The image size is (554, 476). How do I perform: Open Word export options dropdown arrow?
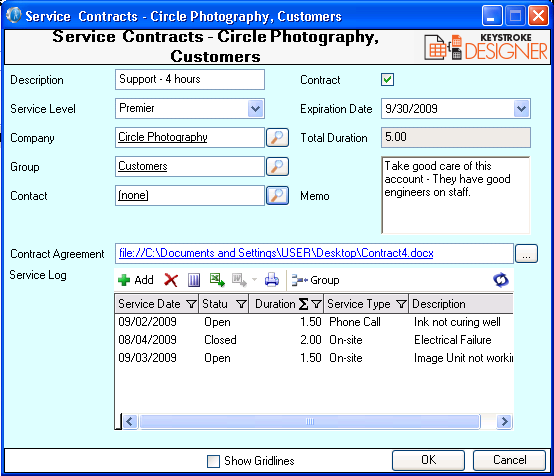pyautogui.click(x=254, y=280)
